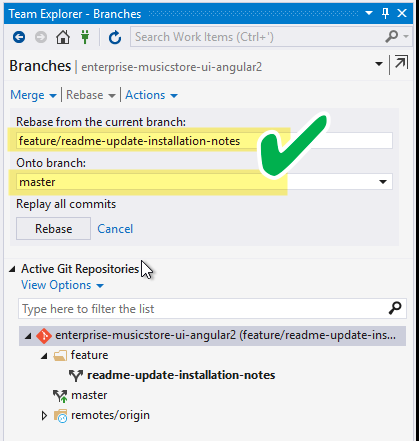The width and height of the screenshot is (419, 441).
Task: Click the Cancel link
Action: [x=115, y=229]
